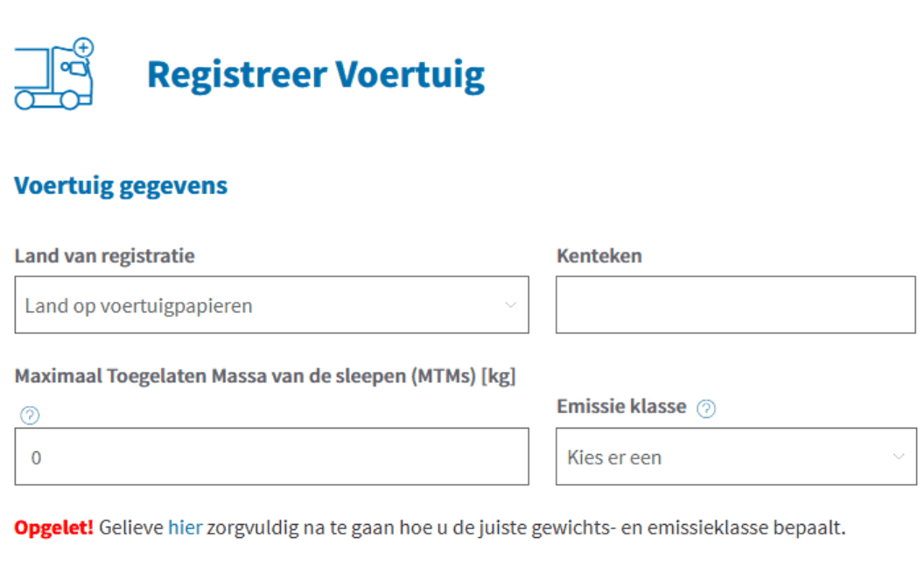Screen dimensions: 924x580
Task: Click the 'Land op voertuigpapieren' placeholder text
Action: 138,306
